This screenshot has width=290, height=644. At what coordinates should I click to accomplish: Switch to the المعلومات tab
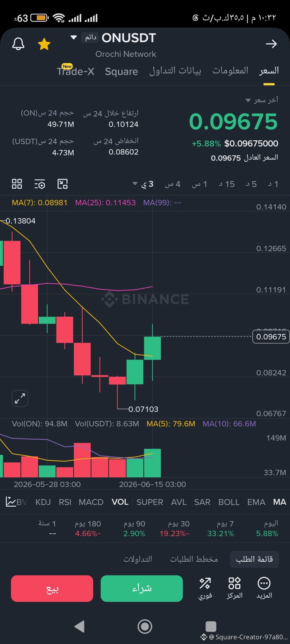click(230, 71)
